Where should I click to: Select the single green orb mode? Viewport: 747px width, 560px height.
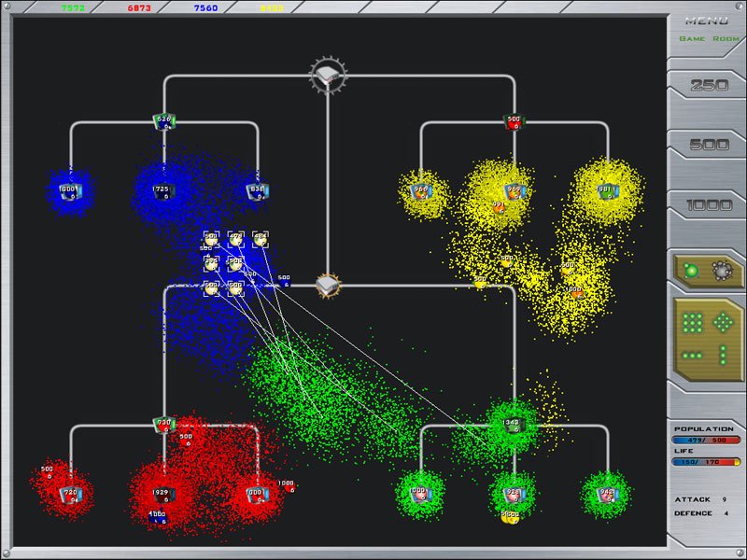[x=690, y=271]
